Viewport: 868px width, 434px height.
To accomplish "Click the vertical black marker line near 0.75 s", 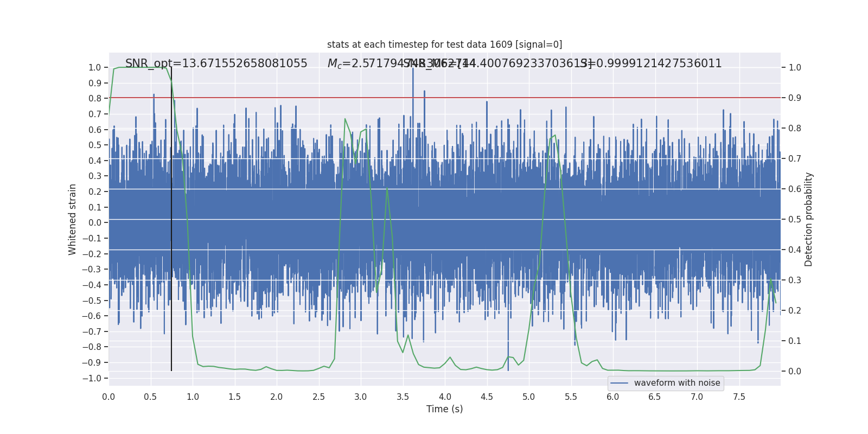I will coord(171,219).
